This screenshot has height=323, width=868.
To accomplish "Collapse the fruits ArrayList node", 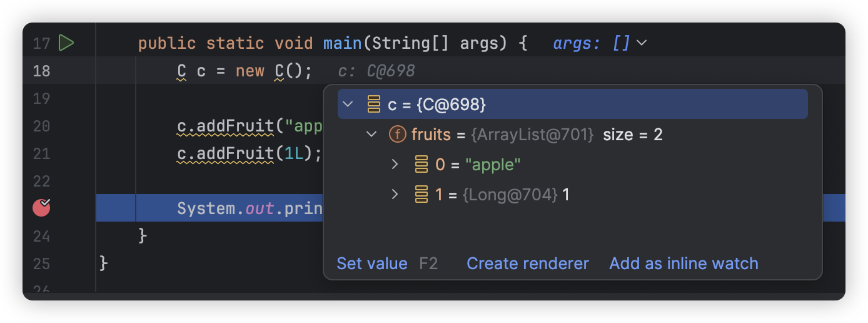I will 371,135.
